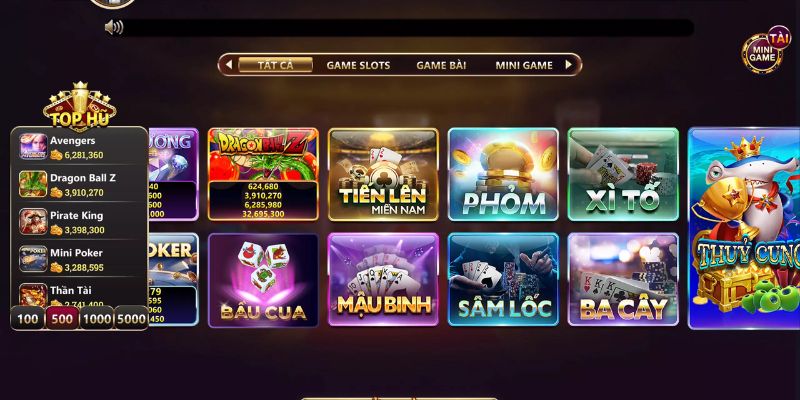Image resolution: width=800 pixels, height=400 pixels.
Task: Select the 100 bet level toggle
Action: 28,319
